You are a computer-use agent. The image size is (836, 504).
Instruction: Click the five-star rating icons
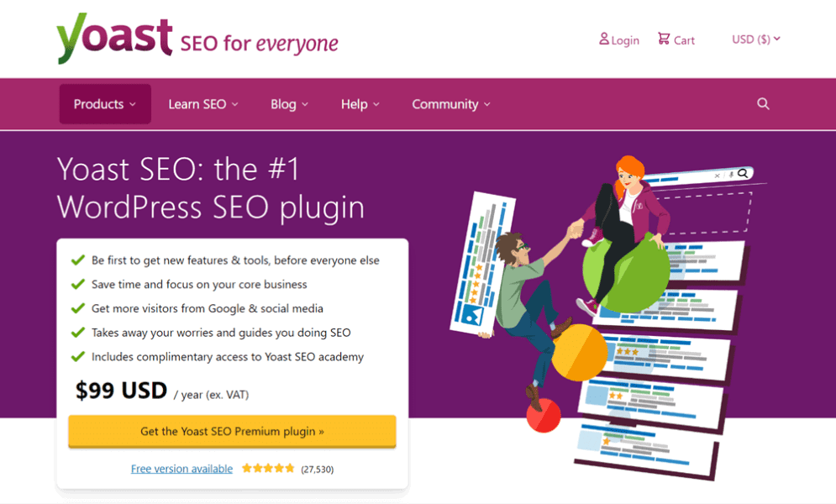click(268, 469)
